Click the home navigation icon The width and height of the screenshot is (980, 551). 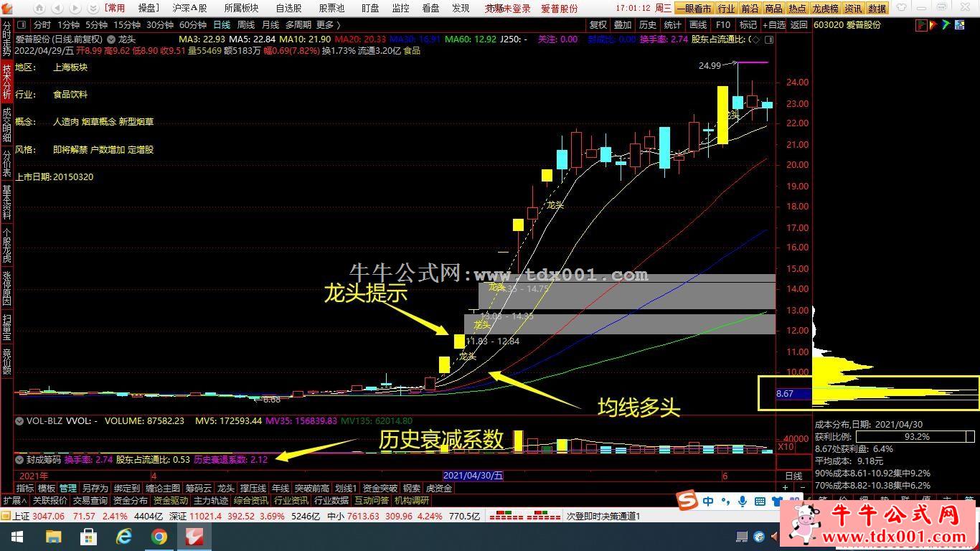coord(39,8)
